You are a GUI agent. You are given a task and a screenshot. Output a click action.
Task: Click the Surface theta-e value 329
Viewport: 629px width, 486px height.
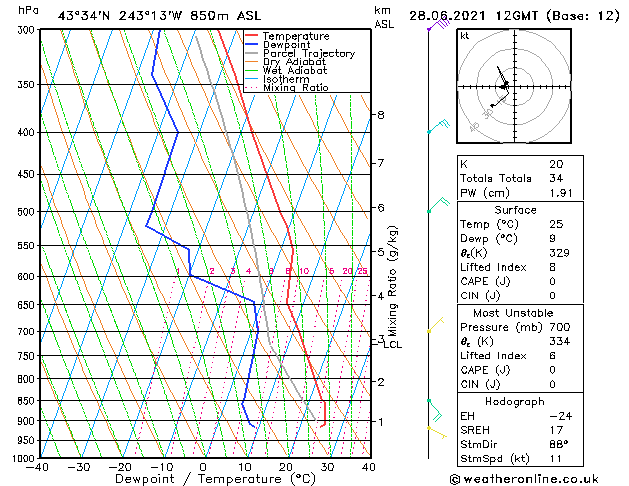[x=560, y=253]
